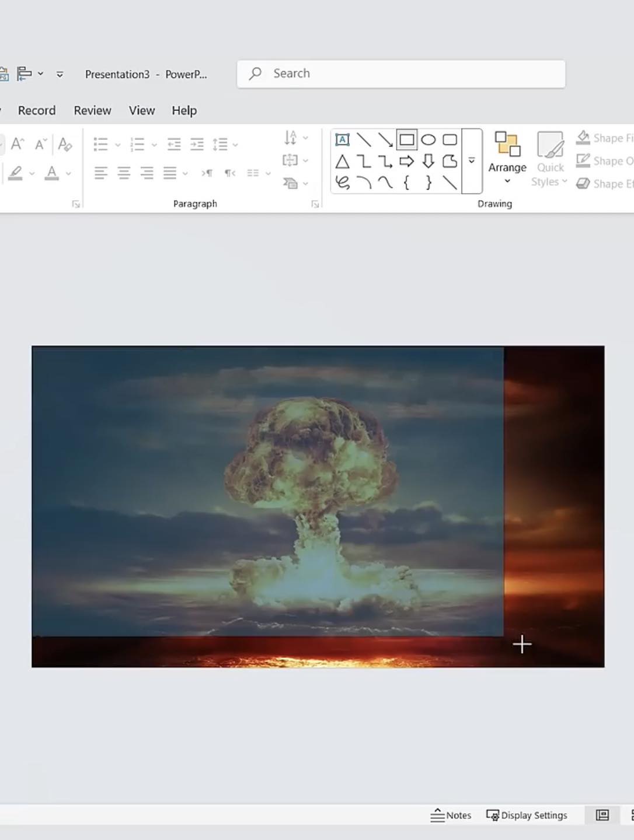This screenshot has width=634, height=840.
Task: Open the Arrange menu
Action: pos(507,158)
